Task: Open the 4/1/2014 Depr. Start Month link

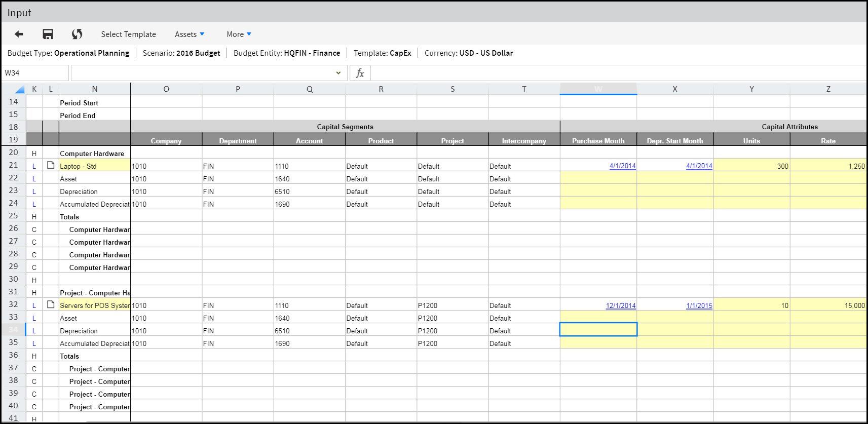Action: click(699, 166)
